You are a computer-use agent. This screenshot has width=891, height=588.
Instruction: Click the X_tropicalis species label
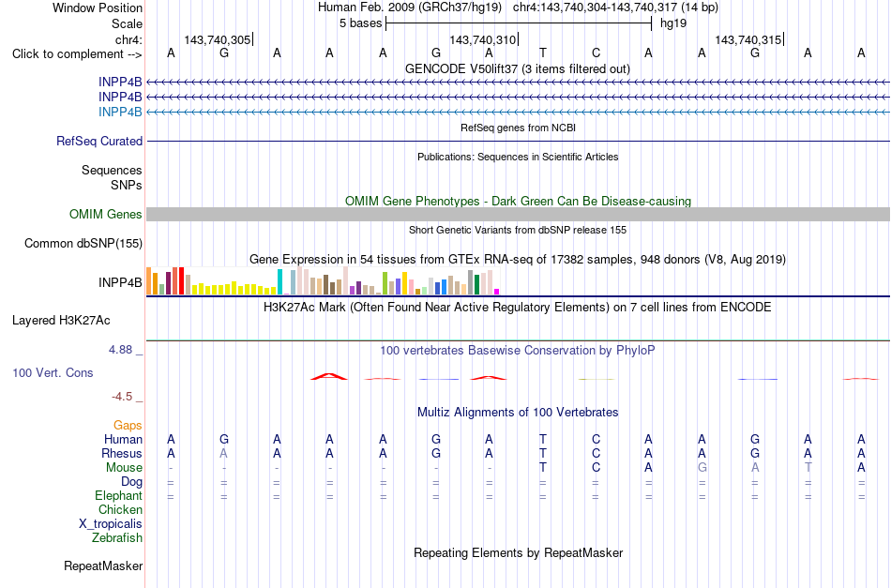click(111, 524)
